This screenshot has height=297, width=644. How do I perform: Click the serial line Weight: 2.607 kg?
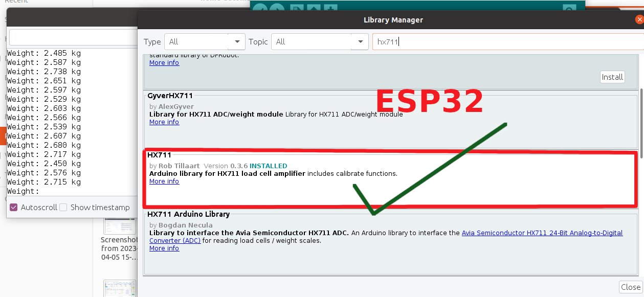coord(44,135)
